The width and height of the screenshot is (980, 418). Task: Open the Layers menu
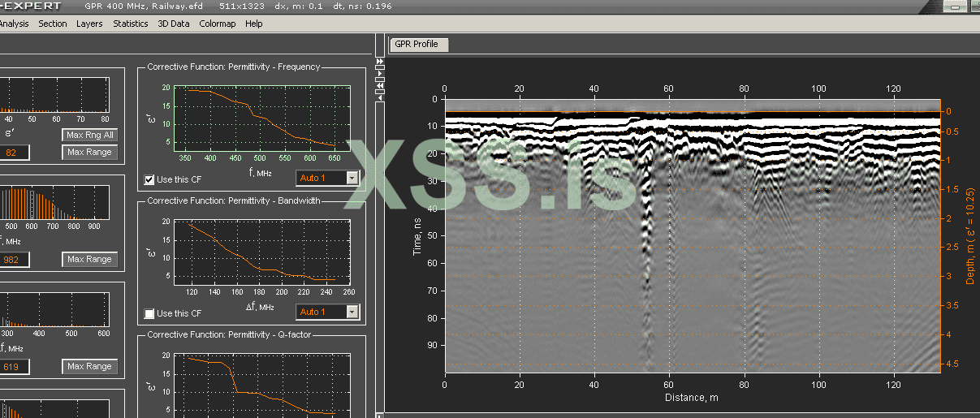point(89,24)
